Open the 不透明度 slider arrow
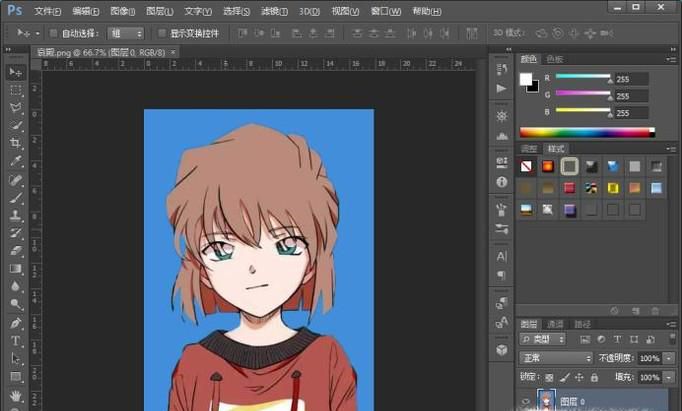682x411 pixels. 669,358
